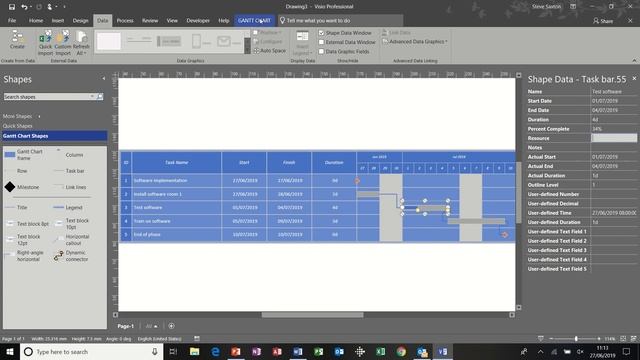The image size is (640, 360).
Task: Uncheck the Shape Data Window checkbox
Action: coord(321,33)
